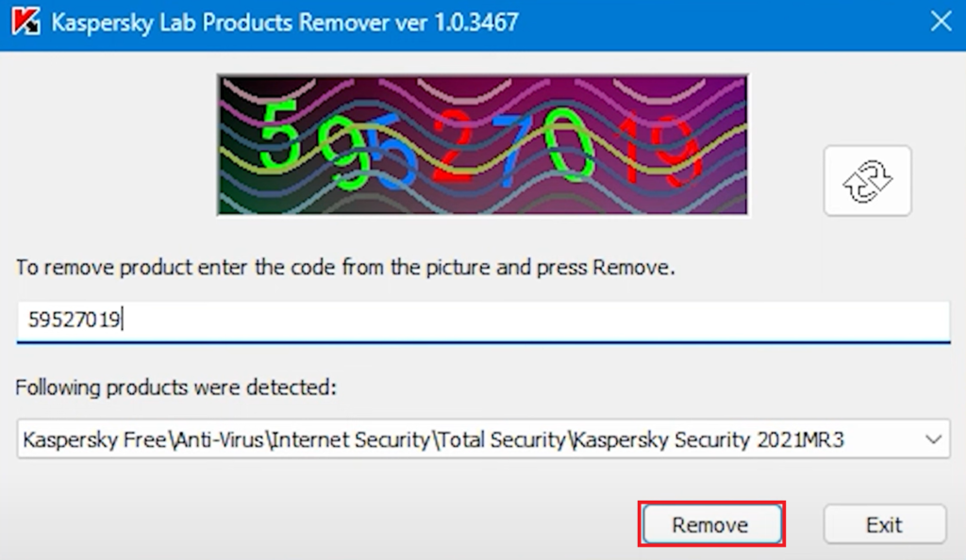
Task: Click the chevron on the product selector
Action: coord(933,439)
